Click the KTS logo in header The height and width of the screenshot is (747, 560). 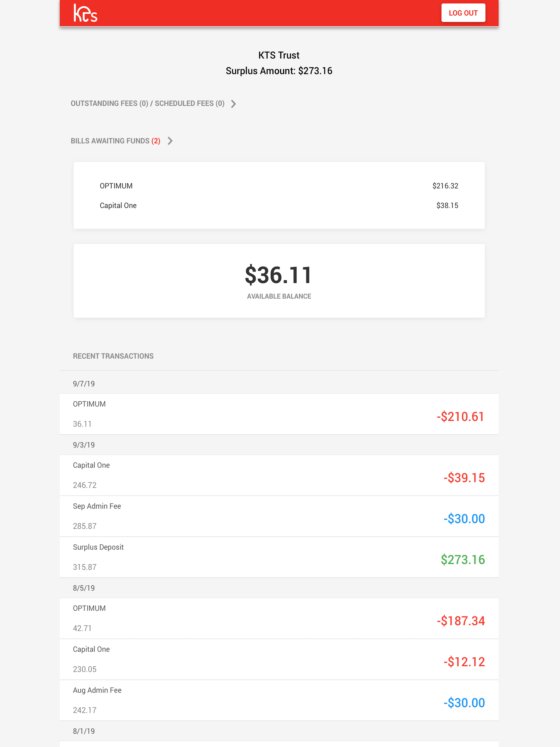click(x=86, y=13)
